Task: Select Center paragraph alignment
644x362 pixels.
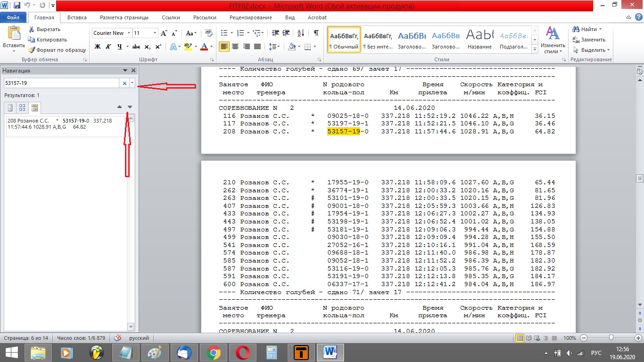Action: [x=235, y=47]
